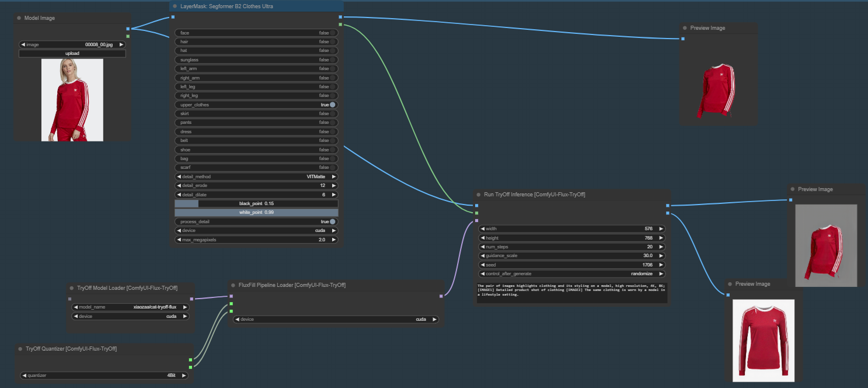Click Run TryOff purple pipeline input socket
The image size is (868, 388).
[476, 221]
